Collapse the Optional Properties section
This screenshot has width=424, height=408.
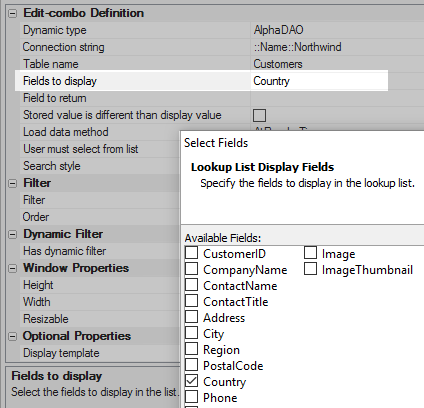click(x=12, y=337)
